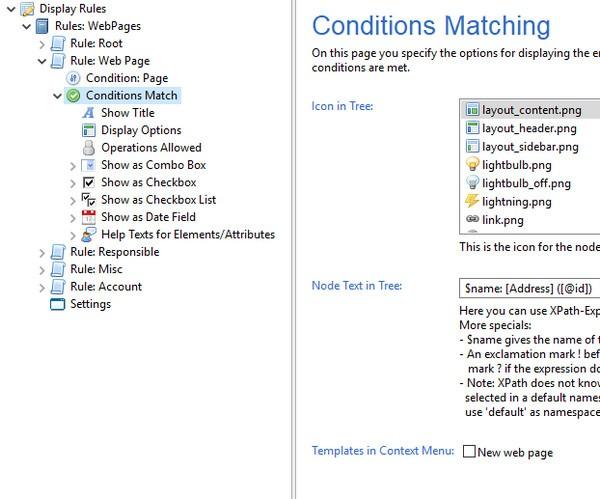Image resolution: width=600 pixels, height=499 pixels.
Task: Click the Display Rules folder icon
Action: coord(26,9)
